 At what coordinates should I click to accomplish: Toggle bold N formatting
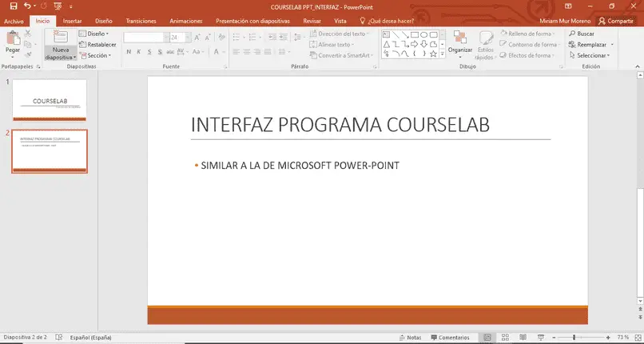click(129, 52)
